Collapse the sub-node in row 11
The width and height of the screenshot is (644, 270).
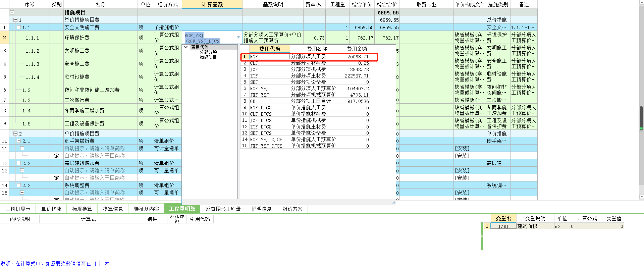coord(22,148)
